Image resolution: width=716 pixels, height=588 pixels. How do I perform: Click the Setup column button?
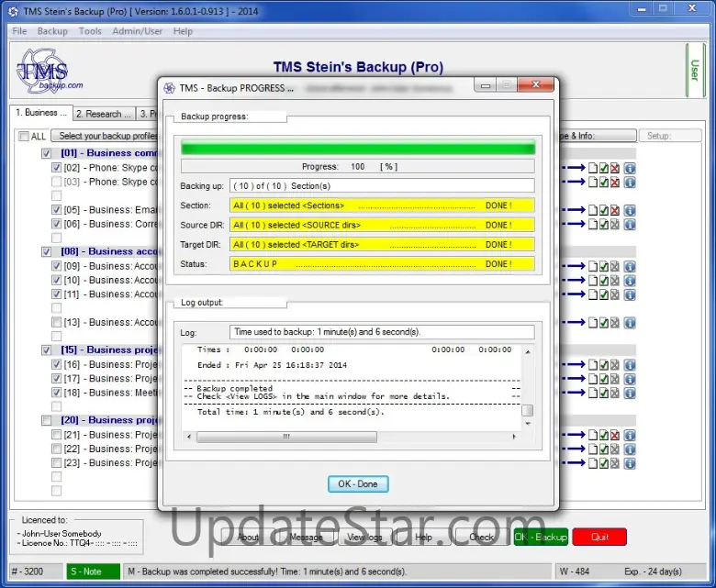click(x=670, y=136)
